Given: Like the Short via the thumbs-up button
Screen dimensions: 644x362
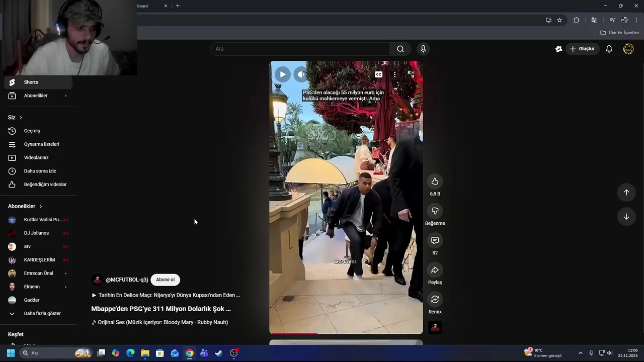Looking at the screenshot, I should (435, 182).
